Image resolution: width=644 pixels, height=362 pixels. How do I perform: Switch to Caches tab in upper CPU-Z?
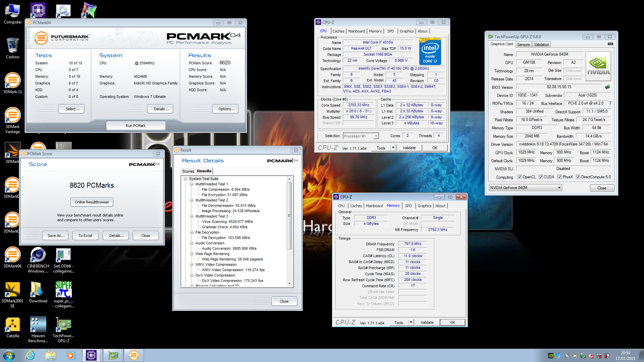click(x=338, y=31)
